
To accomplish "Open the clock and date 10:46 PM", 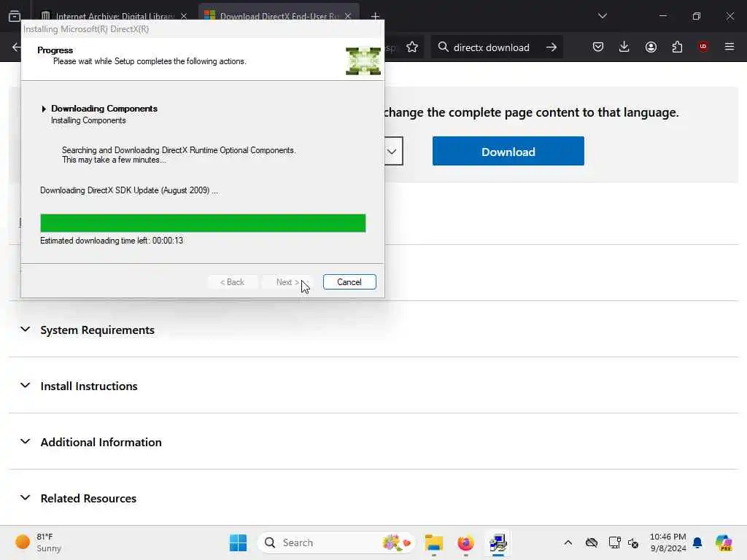I will [668, 542].
